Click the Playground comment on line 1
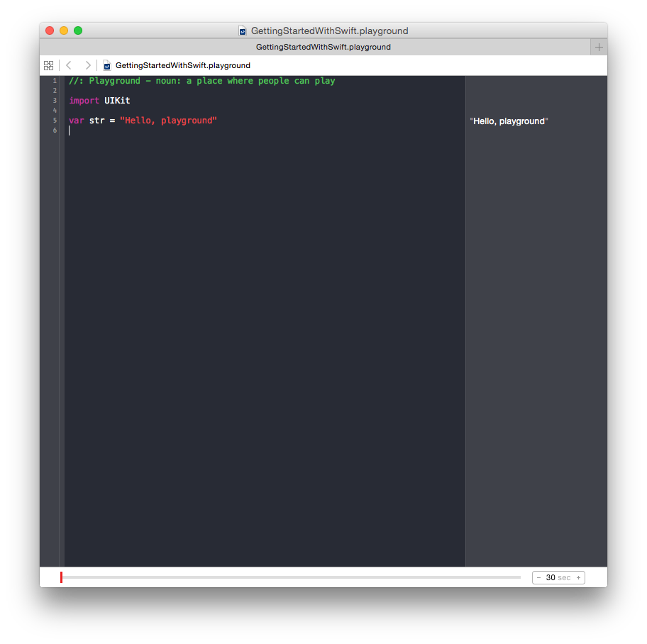The image size is (647, 644). point(202,80)
